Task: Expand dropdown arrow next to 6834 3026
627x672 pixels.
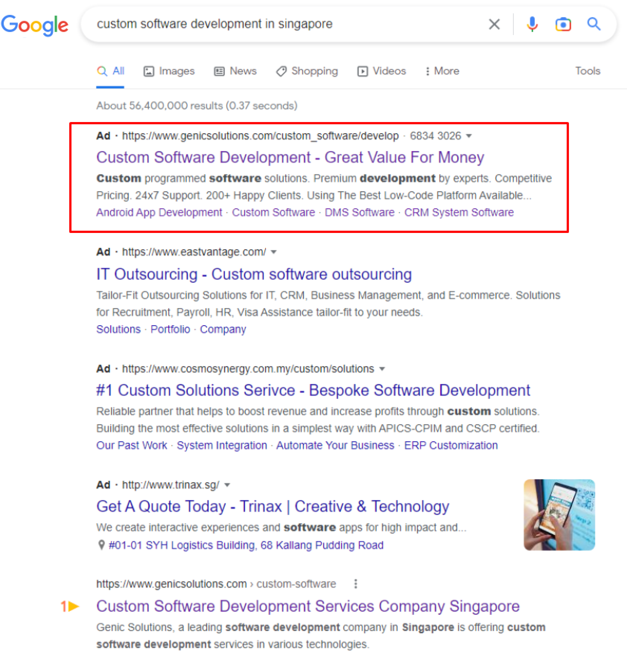Action: click(x=469, y=136)
